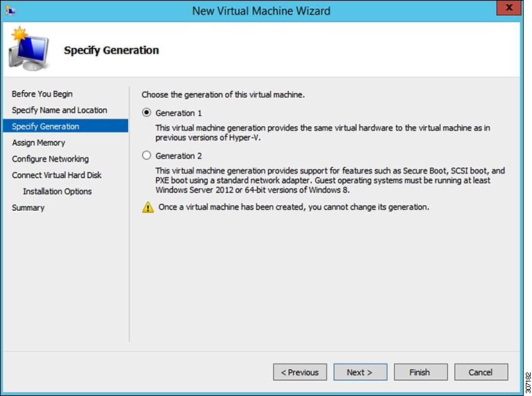Screen dimensions: 532x396
Task: Select the Installation Options sub-step
Action: (x=57, y=191)
